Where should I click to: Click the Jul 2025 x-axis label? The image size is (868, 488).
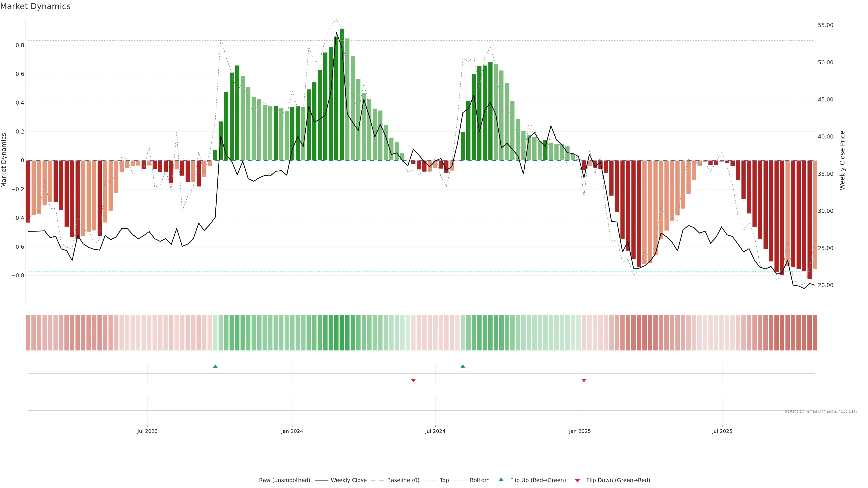(x=722, y=431)
